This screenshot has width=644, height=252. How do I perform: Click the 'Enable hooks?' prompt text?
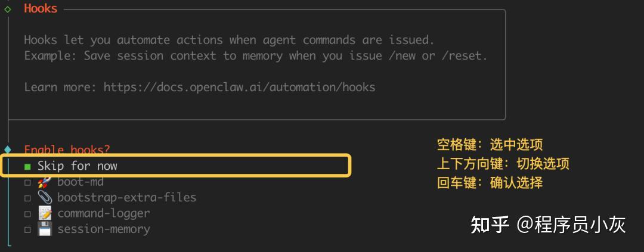[x=67, y=150]
